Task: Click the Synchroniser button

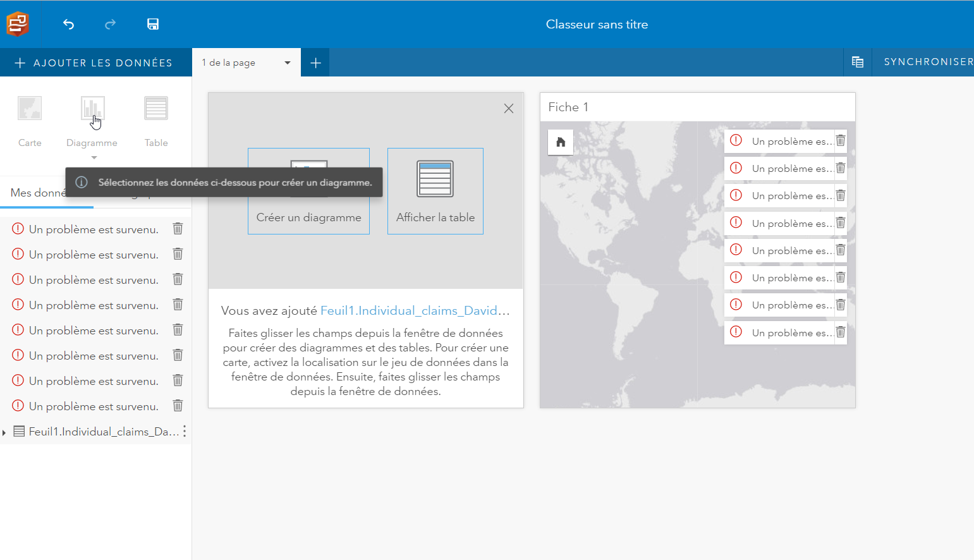Action: point(928,62)
